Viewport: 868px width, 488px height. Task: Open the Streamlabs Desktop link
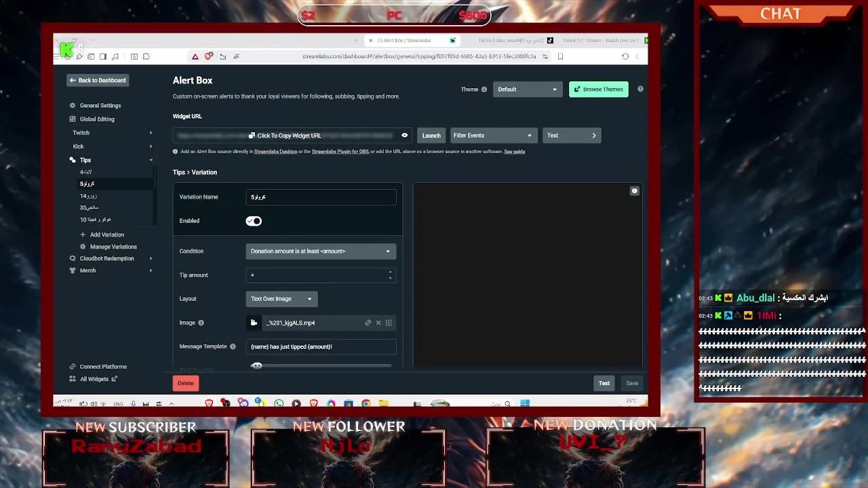pos(275,152)
